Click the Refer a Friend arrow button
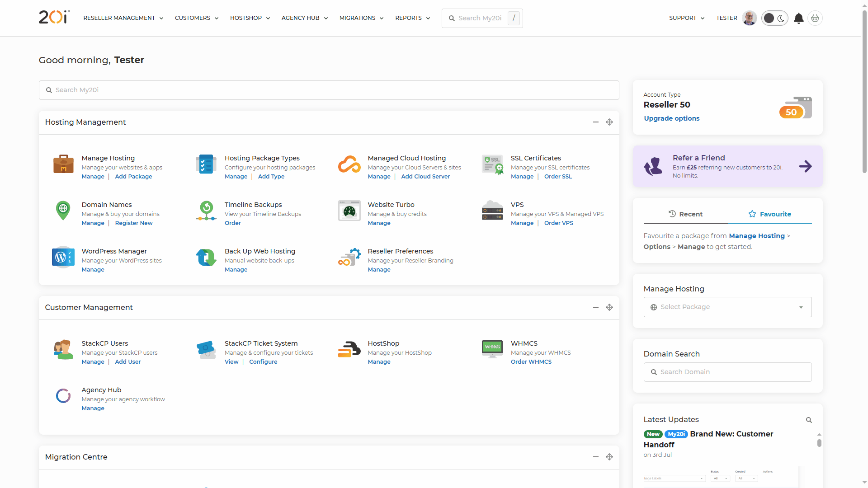Viewport: 868px width, 488px height. point(805,167)
